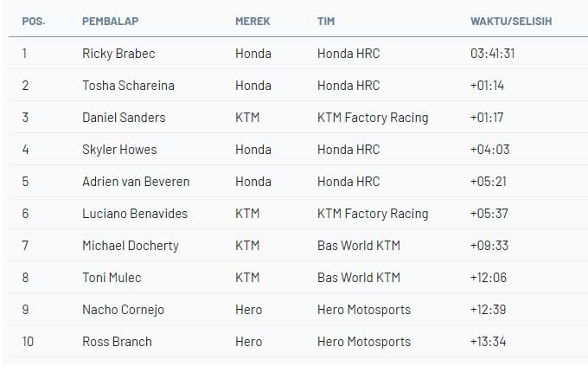Screen dimensions: 588x379
Task: Click the +13:34 gap value
Action: [x=488, y=342]
